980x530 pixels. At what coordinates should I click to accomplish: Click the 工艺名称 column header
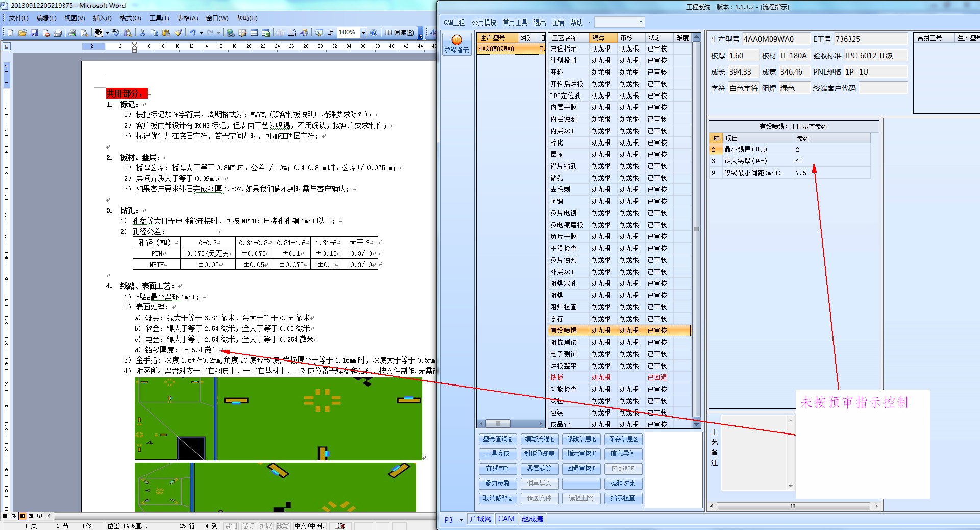click(569, 38)
